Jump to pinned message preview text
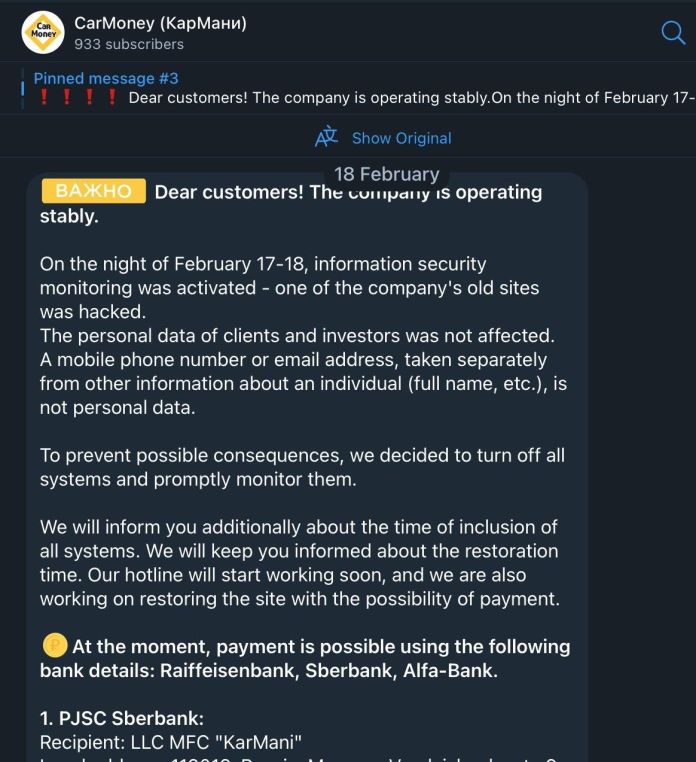Screen dimensions: 696x762 (410, 98)
